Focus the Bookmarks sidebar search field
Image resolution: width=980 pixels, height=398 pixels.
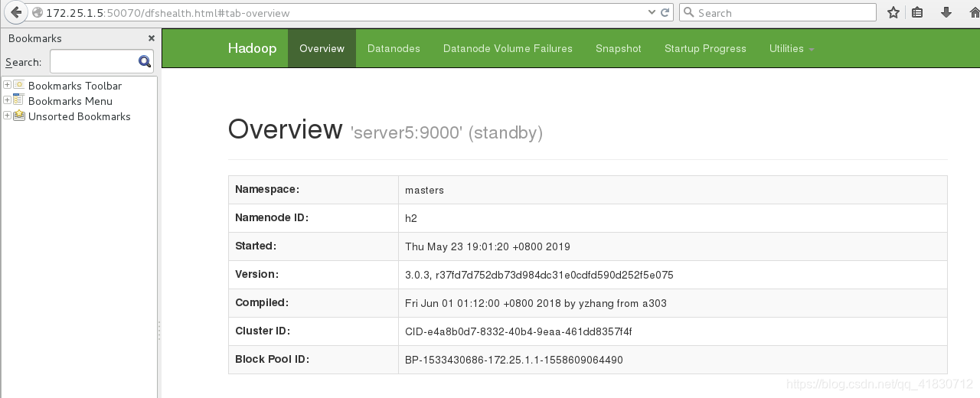[93, 61]
